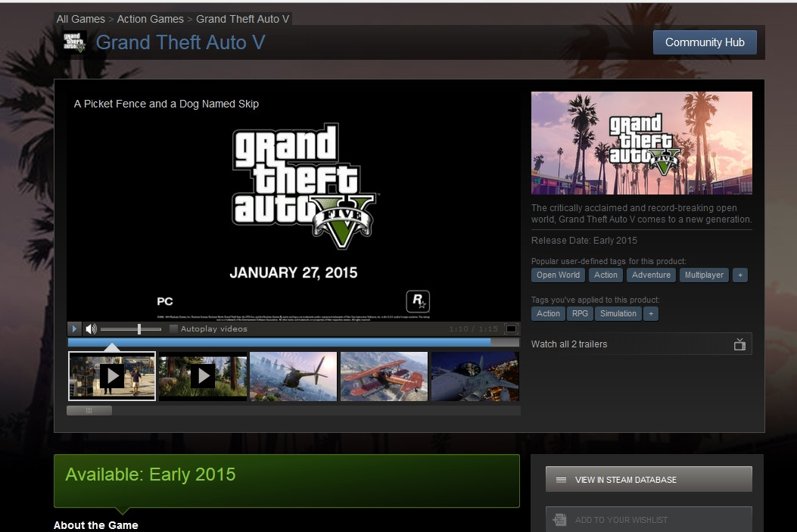Adjust the volume slider handle
Image resolution: width=797 pixels, height=532 pixels.
click(139, 329)
